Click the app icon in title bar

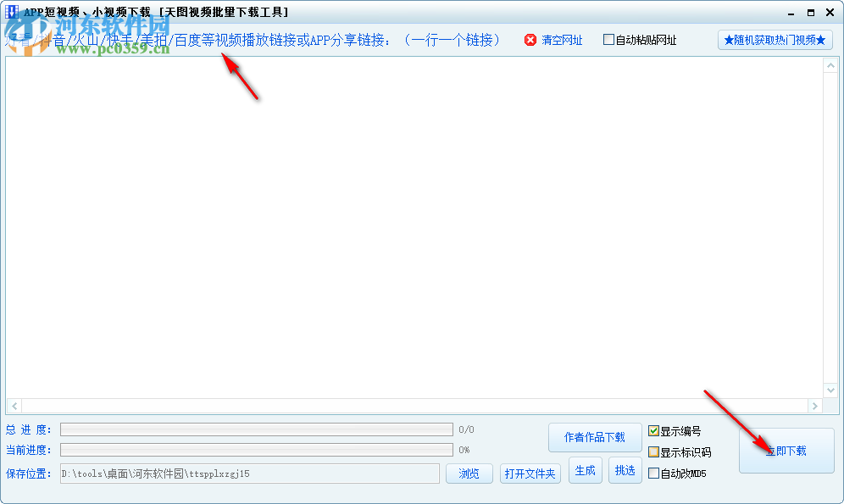12,12
